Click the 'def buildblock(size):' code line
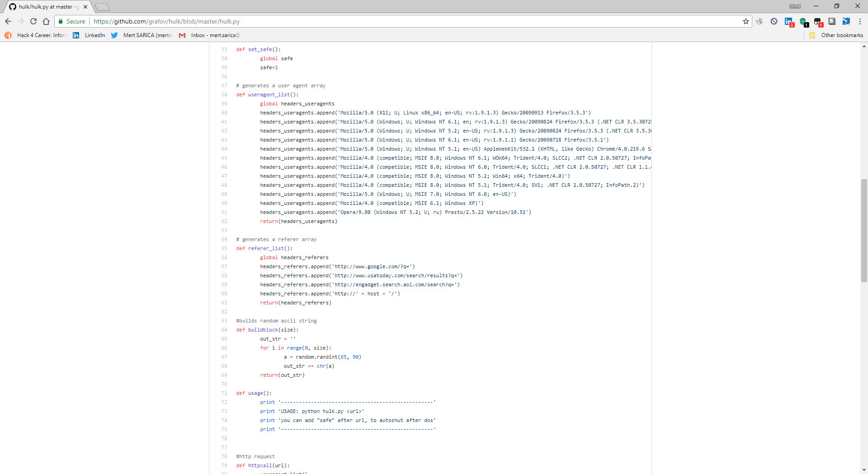 (267, 330)
